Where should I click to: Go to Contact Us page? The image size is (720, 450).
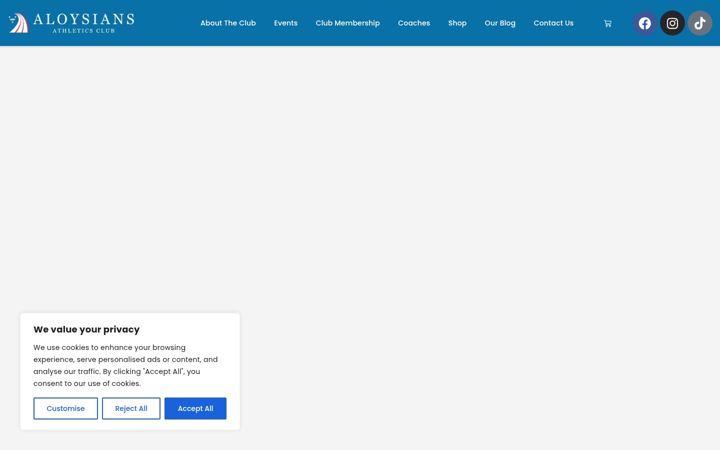(553, 23)
